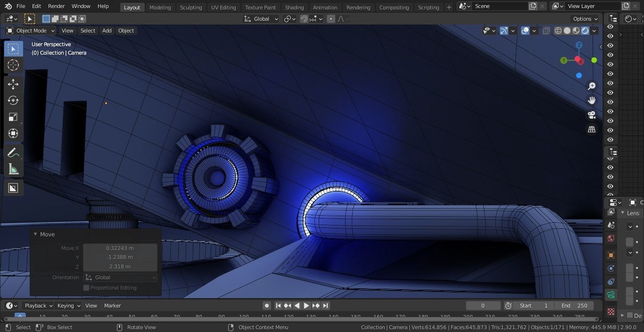Pick the Measure ruler tool
Screen dimensions: 644x332
tap(13, 169)
